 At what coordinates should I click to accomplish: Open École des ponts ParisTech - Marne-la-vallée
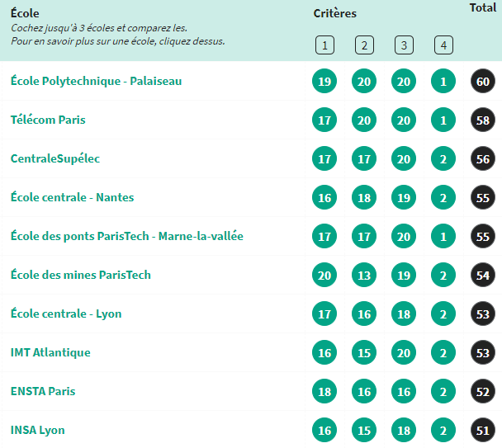click(127, 236)
